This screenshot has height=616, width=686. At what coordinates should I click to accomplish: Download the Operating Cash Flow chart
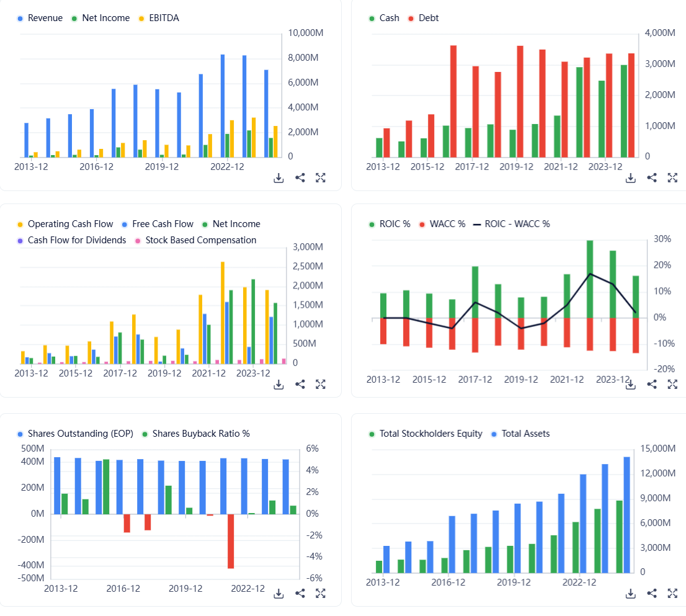point(278,385)
